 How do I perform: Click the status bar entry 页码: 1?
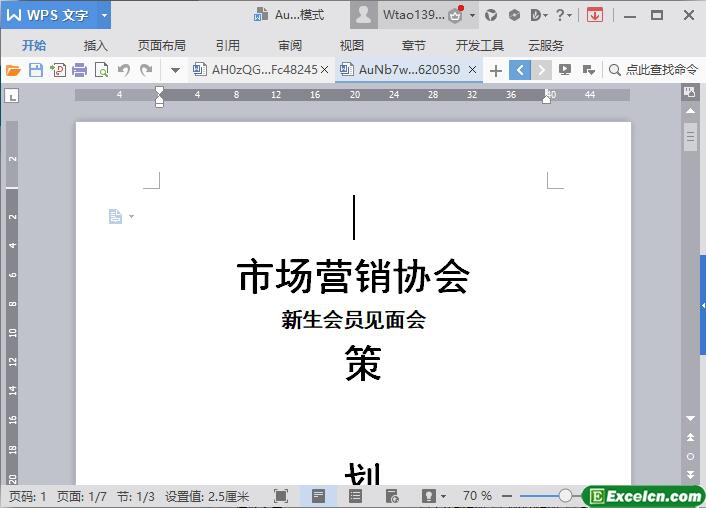coord(27,496)
